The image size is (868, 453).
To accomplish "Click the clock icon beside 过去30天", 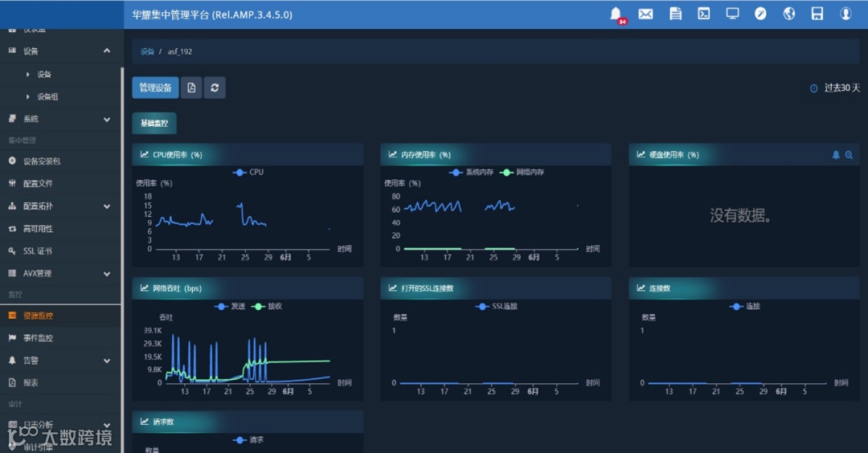I will [x=813, y=88].
